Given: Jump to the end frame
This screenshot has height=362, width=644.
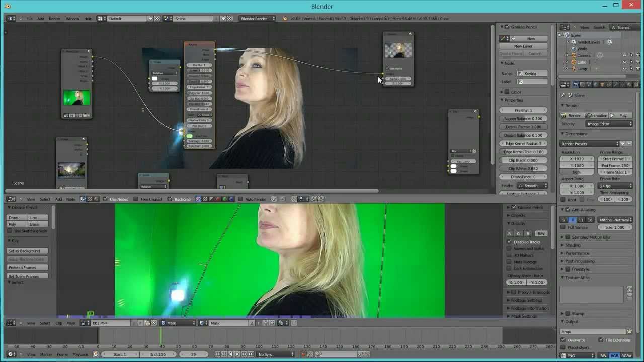Looking at the screenshot, I should click(251, 354).
